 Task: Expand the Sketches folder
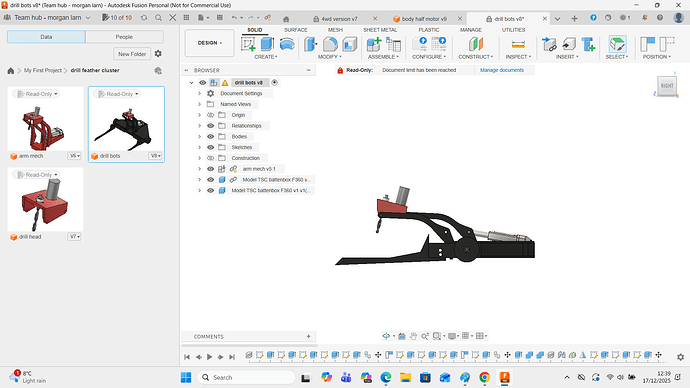[x=199, y=147]
